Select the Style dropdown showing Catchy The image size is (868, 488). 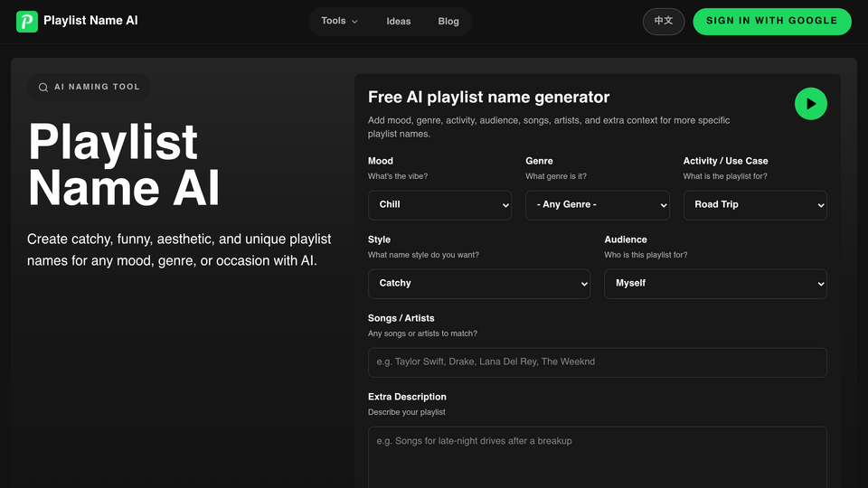pyautogui.click(x=479, y=283)
